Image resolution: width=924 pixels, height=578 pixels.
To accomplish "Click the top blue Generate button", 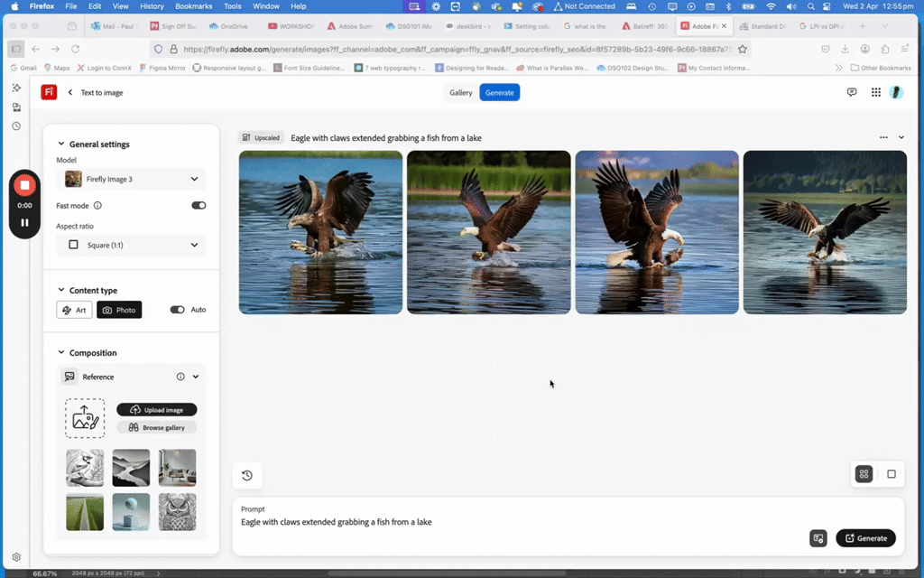I will [499, 93].
